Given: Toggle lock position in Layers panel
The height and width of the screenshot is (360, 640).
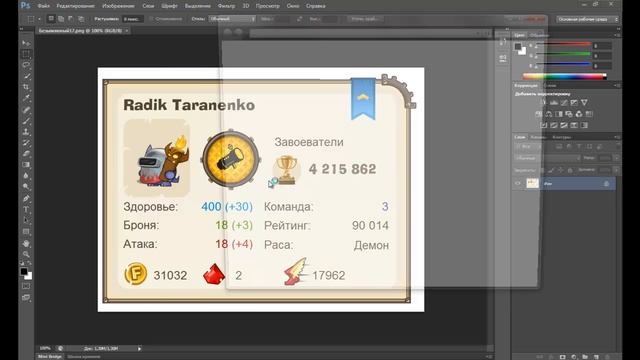Looking at the screenshot, I should (561, 170).
